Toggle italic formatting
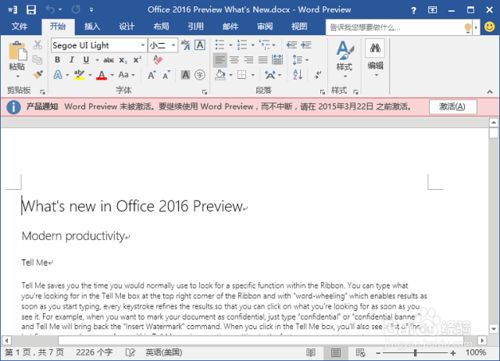The image size is (500, 361). pos(72,60)
